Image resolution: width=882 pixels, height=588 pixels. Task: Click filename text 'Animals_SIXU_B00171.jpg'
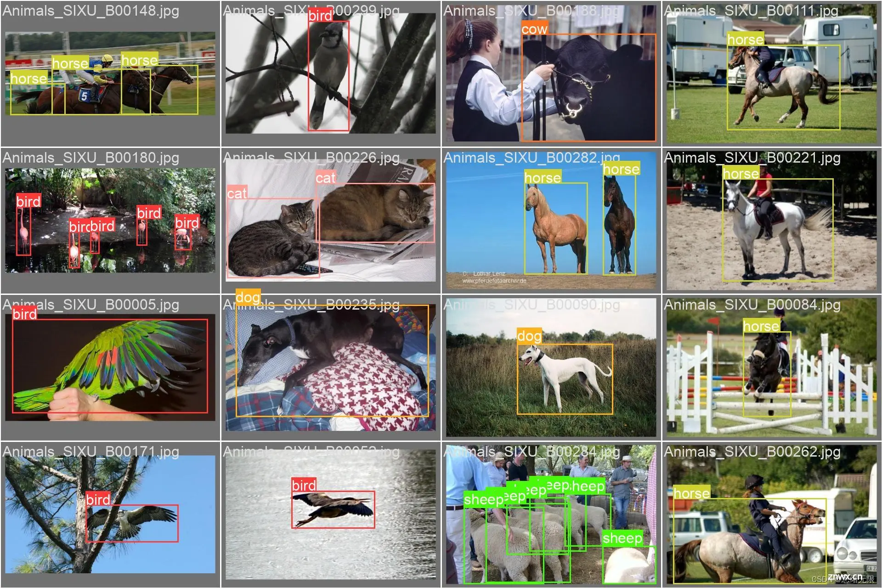[x=91, y=452]
